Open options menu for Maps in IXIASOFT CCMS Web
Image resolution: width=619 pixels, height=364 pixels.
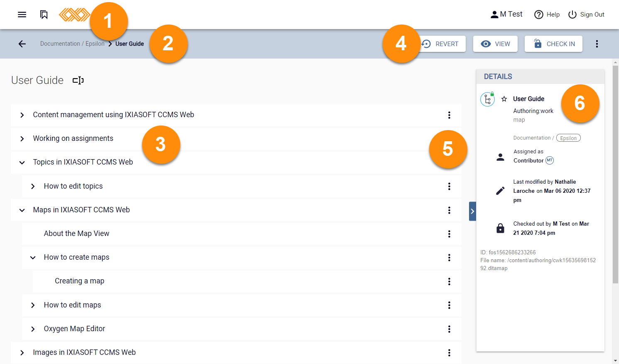click(x=449, y=210)
